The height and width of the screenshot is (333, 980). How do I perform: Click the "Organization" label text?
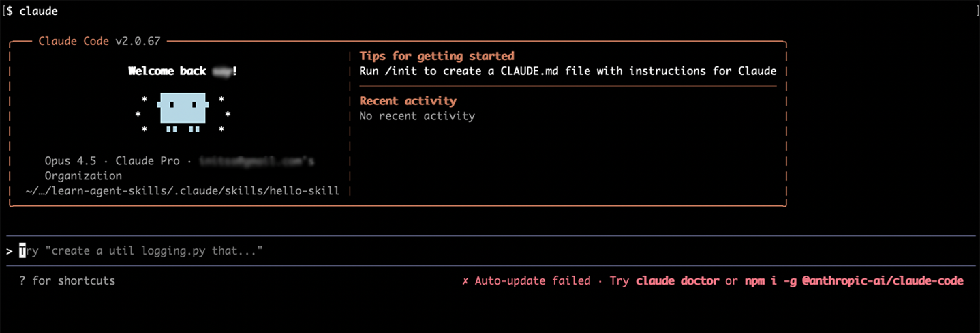83,176
